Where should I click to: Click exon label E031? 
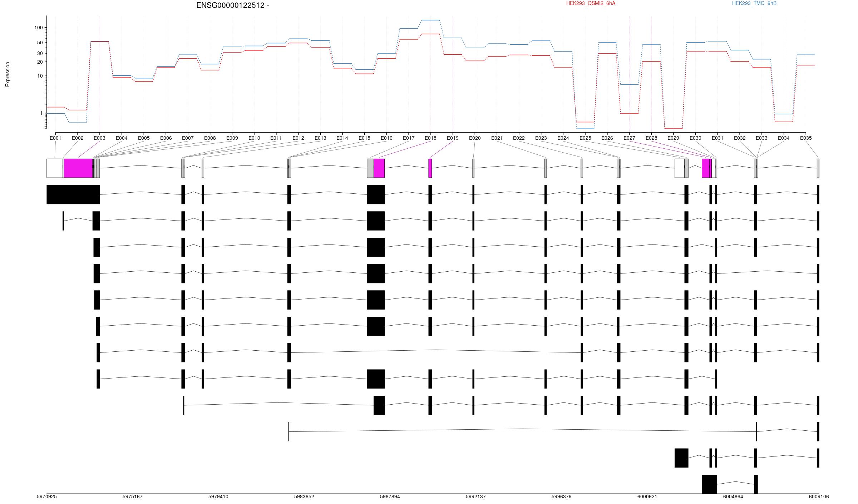coord(718,138)
